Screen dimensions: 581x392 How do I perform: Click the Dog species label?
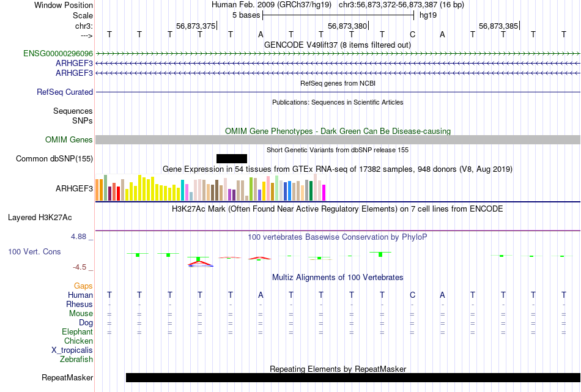click(x=86, y=322)
